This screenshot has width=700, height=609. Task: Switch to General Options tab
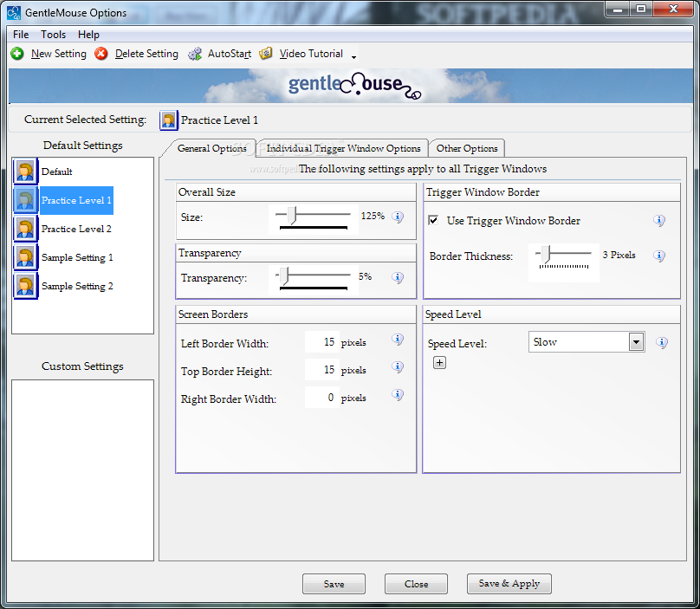tap(211, 148)
